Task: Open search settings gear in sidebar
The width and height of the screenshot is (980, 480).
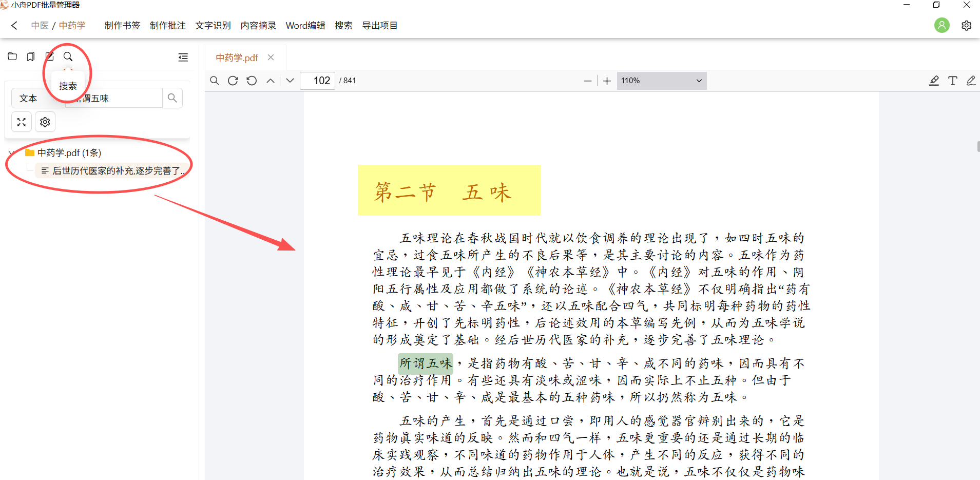Action: 45,122
